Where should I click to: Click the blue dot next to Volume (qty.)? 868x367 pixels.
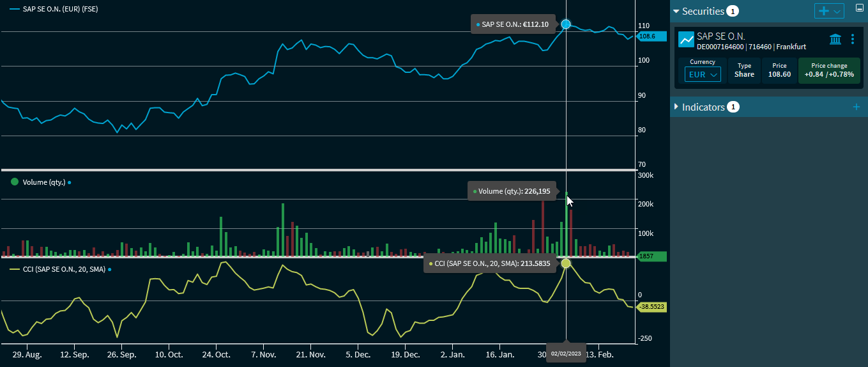coord(70,182)
